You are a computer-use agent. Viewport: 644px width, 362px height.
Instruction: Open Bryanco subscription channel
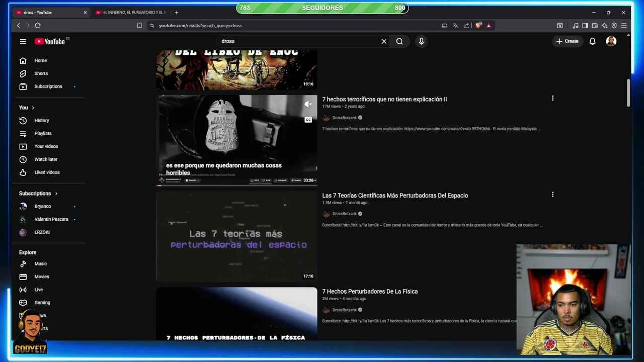point(43,206)
